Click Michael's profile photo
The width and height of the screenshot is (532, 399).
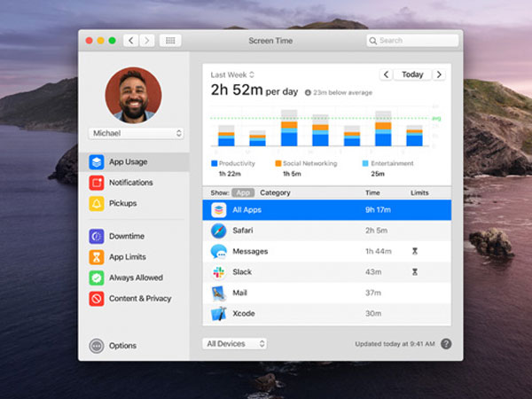tap(133, 95)
